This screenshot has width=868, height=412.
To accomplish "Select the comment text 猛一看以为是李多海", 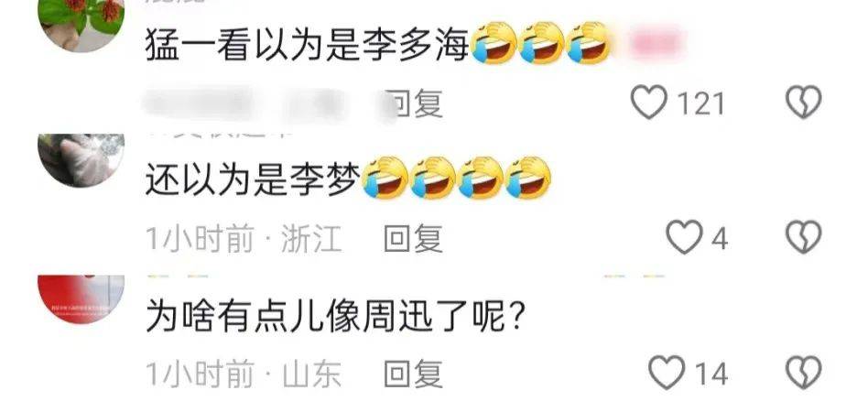I will point(307,43).
